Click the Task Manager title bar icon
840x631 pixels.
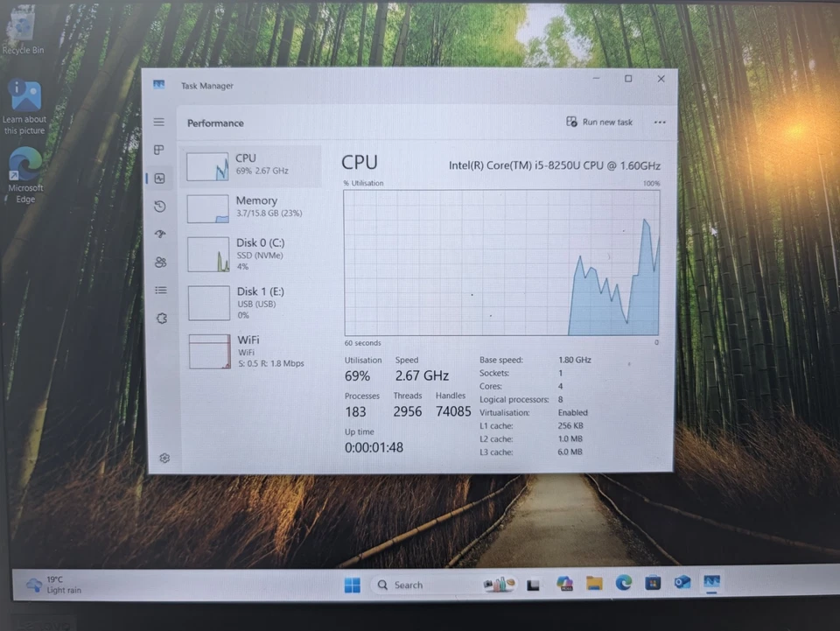coord(158,85)
